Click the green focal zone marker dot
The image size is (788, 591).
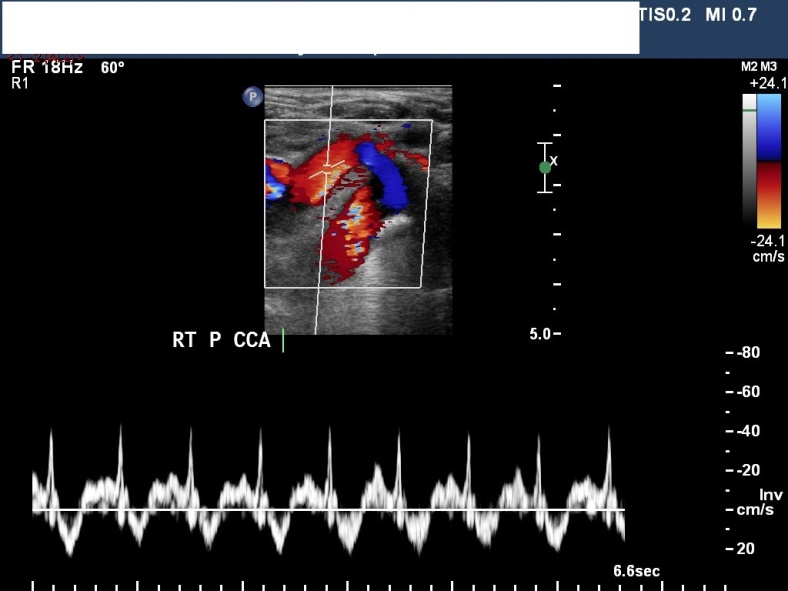pyautogui.click(x=545, y=167)
